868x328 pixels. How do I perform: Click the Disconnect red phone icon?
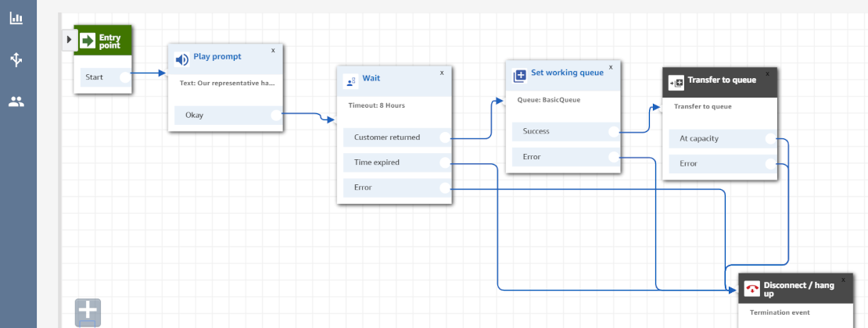click(752, 289)
